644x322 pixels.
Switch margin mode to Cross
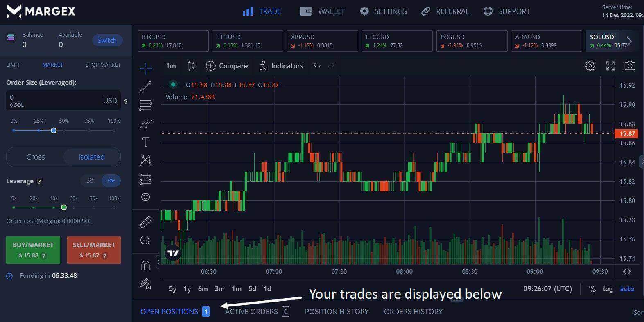36,157
